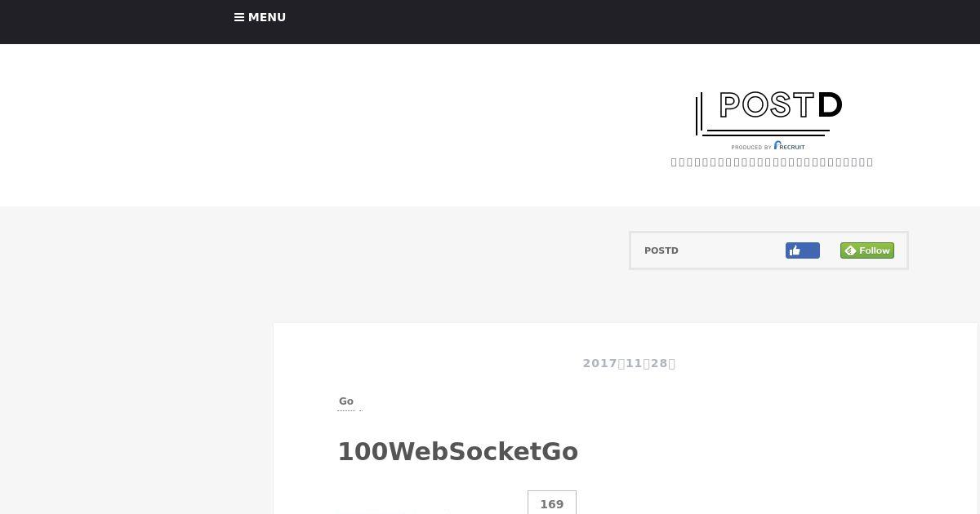Click the tagline text under POSTD logo

[x=772, y=162]
